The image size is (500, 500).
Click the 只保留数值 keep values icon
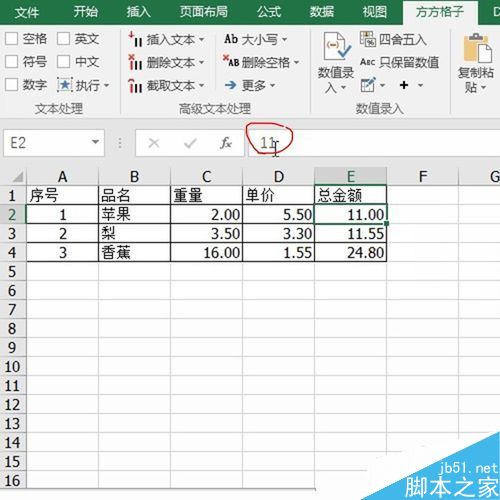point(368,62)
